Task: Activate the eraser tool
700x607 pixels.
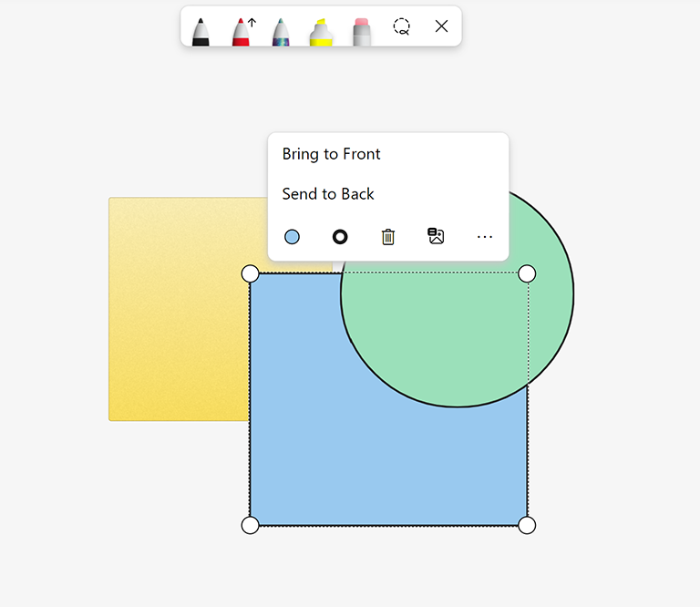Action: point(362,30)
